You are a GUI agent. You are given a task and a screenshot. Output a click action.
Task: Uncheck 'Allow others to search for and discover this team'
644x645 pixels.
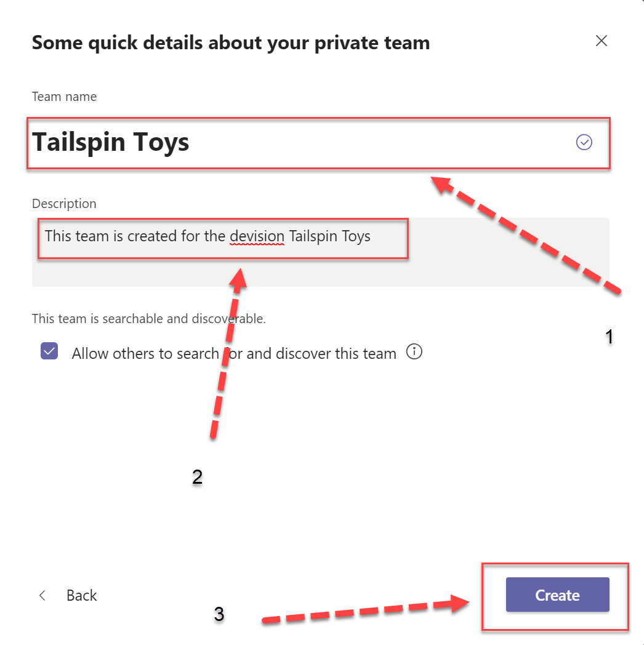49,350
